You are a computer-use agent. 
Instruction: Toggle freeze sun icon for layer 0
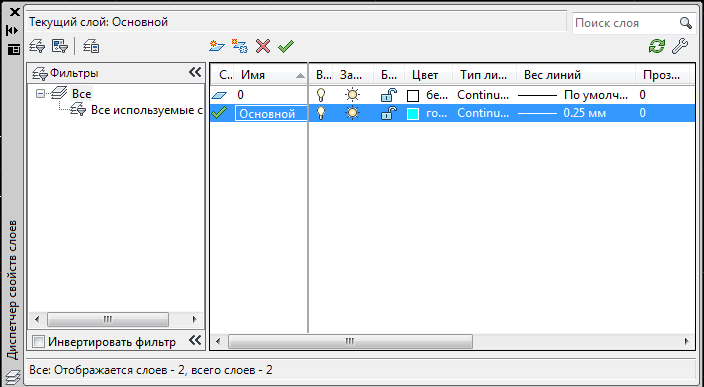click(352, 95)
